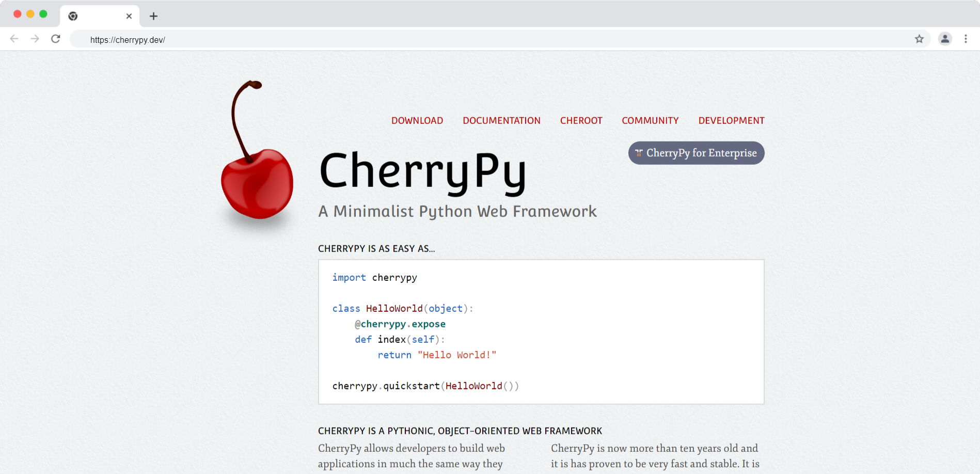Click paragraph starting 'CherryPy is now more than ten'
The height and width of the screenshot is (474, 980).
click(655, 456)
